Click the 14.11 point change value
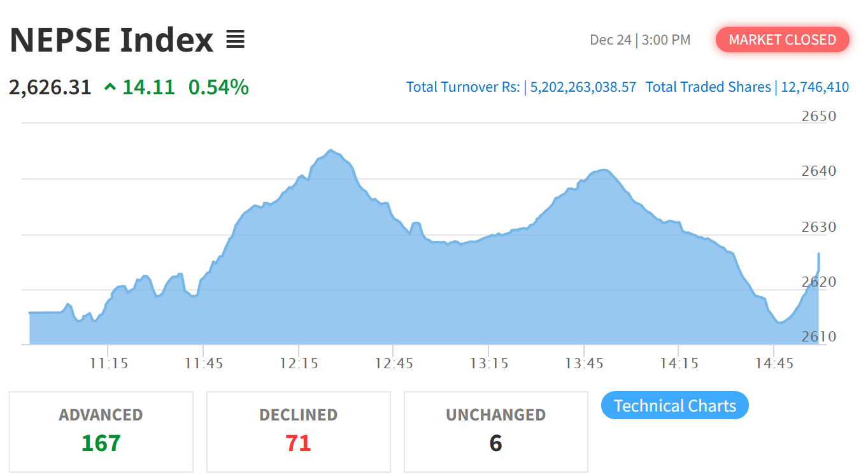Viewport: 868px width, 474px height. coord(148,87)
